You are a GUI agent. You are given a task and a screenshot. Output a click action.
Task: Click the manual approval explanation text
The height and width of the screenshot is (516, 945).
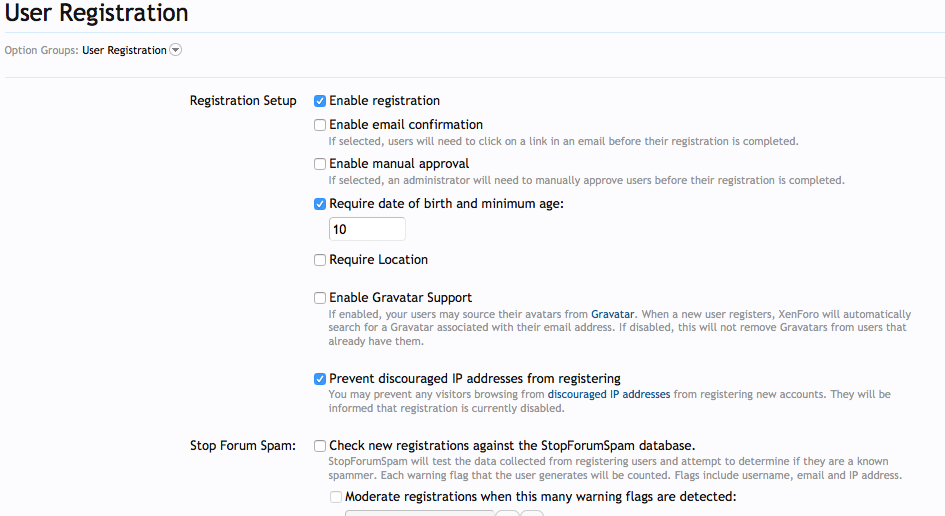(x=586, y=181)
